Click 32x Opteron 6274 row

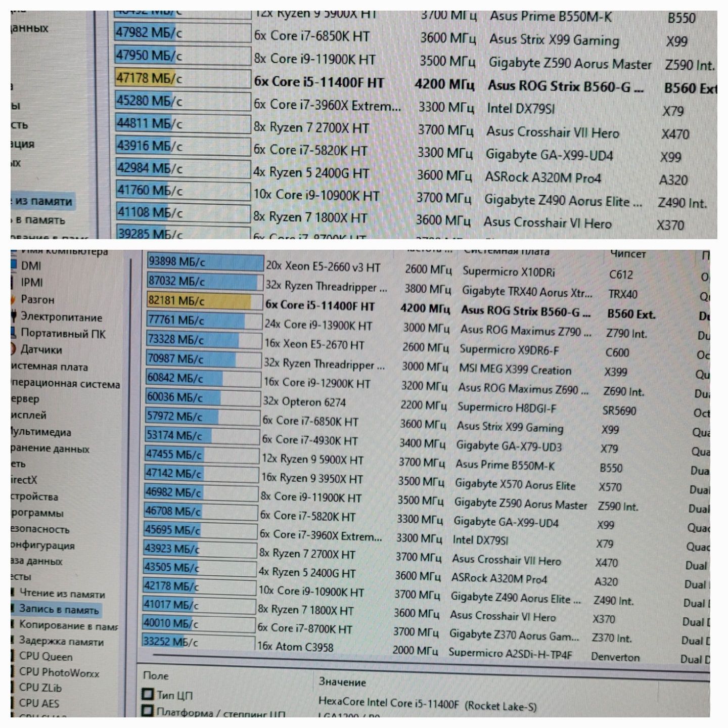[304, 402]
